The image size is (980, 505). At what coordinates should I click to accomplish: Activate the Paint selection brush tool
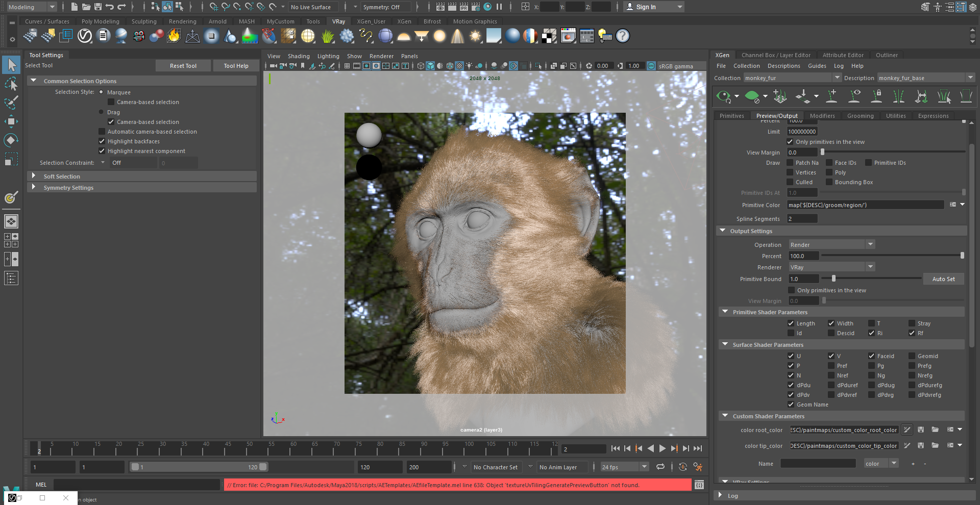point(11,102)
